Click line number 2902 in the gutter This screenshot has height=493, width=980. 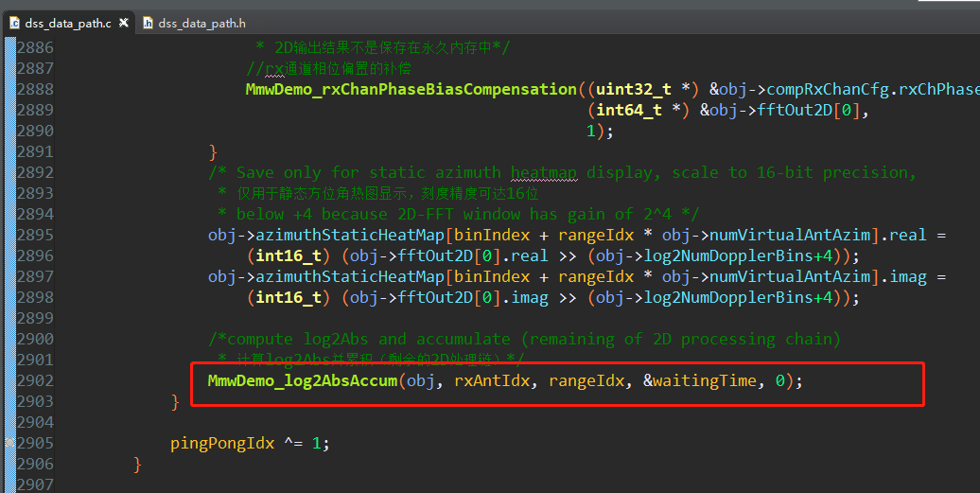pyautogui.click(x=36, y=380)
